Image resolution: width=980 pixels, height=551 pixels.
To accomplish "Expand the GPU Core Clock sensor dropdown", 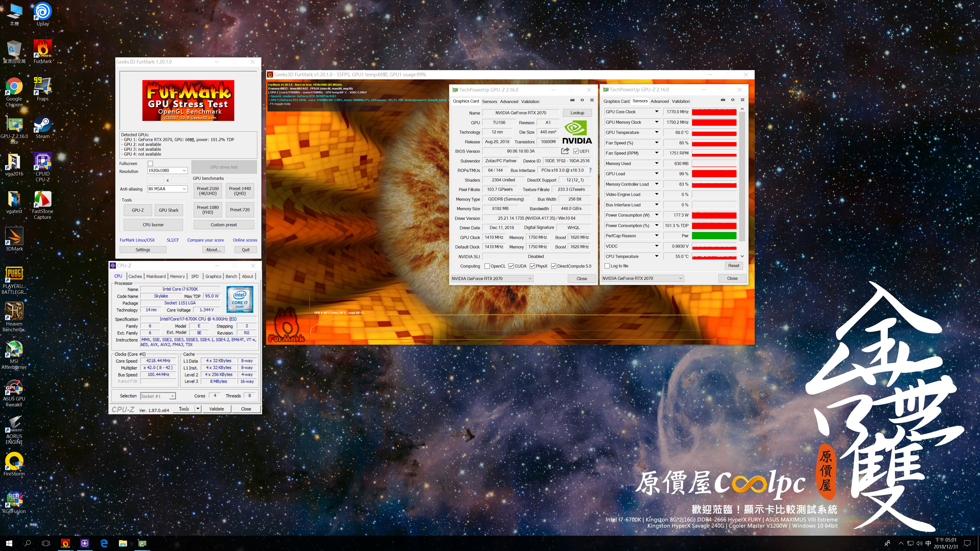I will click(657, 112).
